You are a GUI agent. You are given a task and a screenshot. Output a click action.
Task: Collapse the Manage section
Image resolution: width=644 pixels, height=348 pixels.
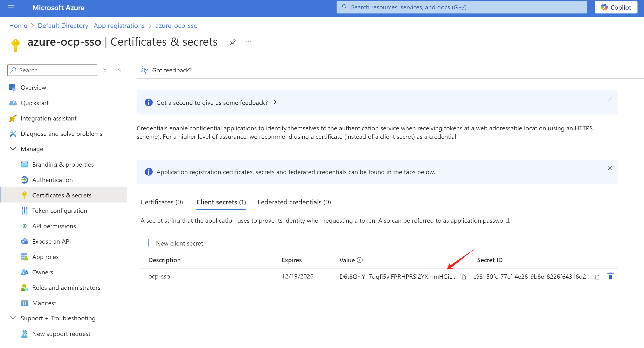click(13, 149)
